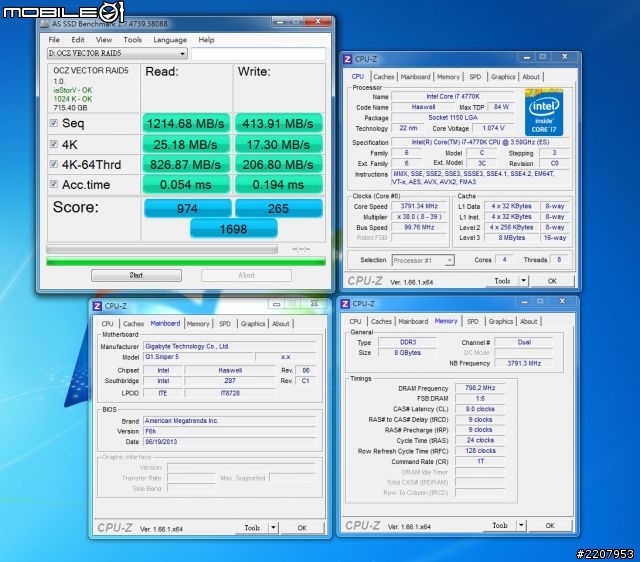The width and height of the screenshot is (640, 562).
Task: Open the Help menu in AS SSD
Action: [206, 40]
